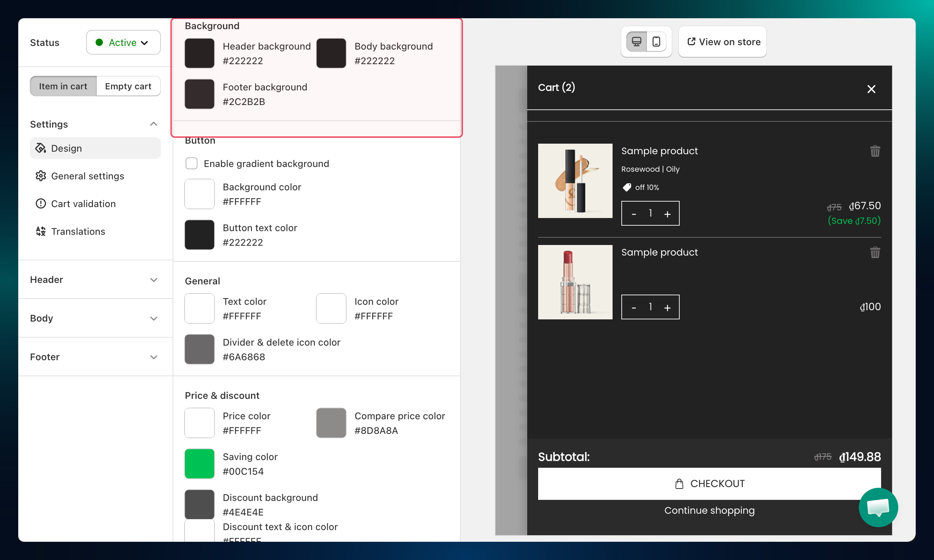Click the General settings gear icon
The width and height of the screenshot is (934, 560).
41,176
